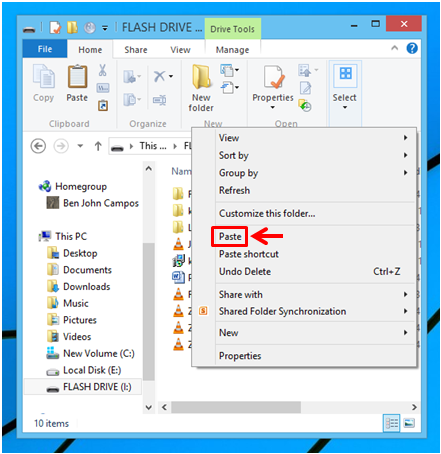Open the Help question mark icon
This screenshot has width=441, height=454.
click(x=412, y=49)
